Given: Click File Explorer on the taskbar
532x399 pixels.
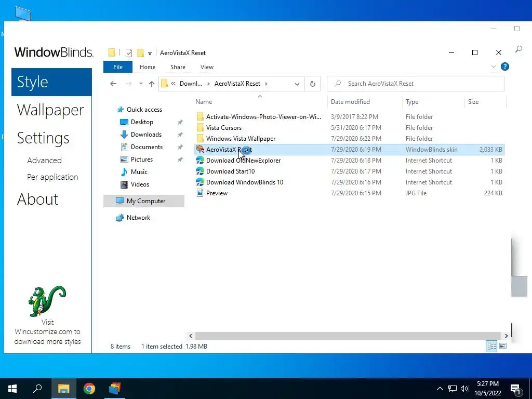Looking at the screenshot, I should click(x=63, y=389).
